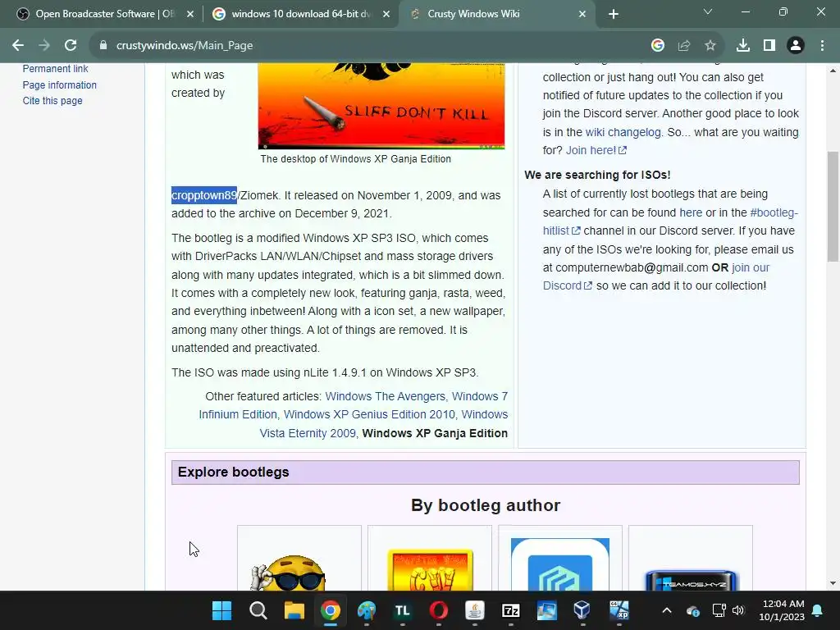Open the clock and date flyout

click(x=782, y=610)
